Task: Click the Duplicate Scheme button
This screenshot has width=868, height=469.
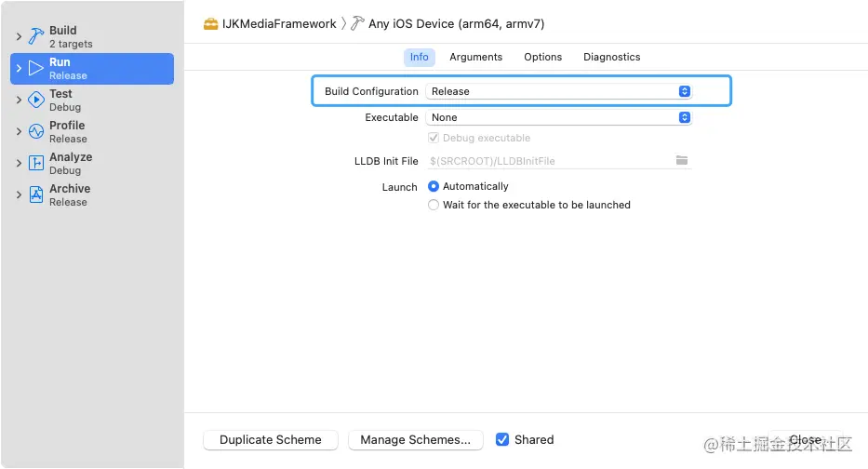Action: [271, 439]
